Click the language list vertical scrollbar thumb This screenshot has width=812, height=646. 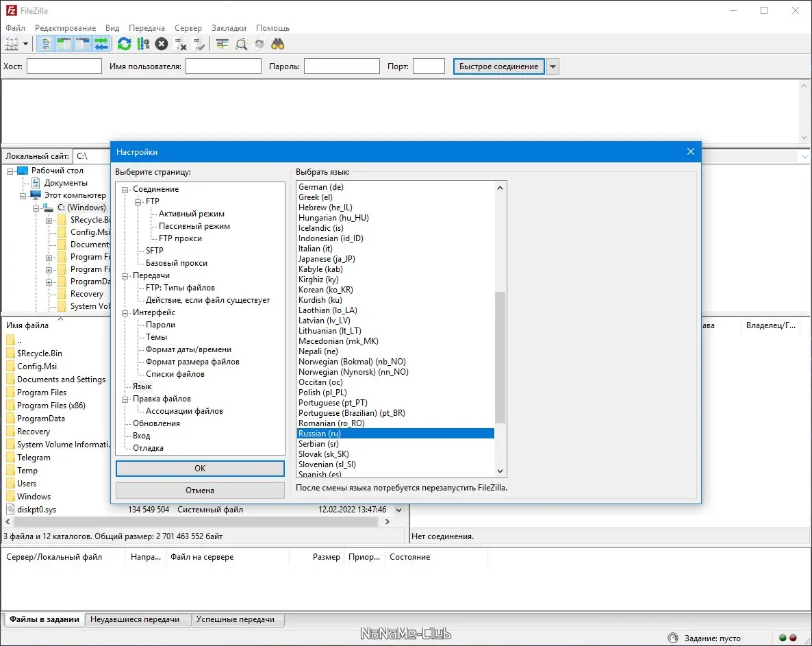[x=500, y=356]
